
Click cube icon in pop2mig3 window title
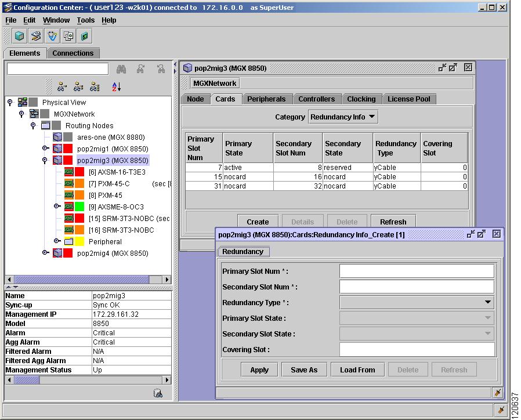(188, 68)
